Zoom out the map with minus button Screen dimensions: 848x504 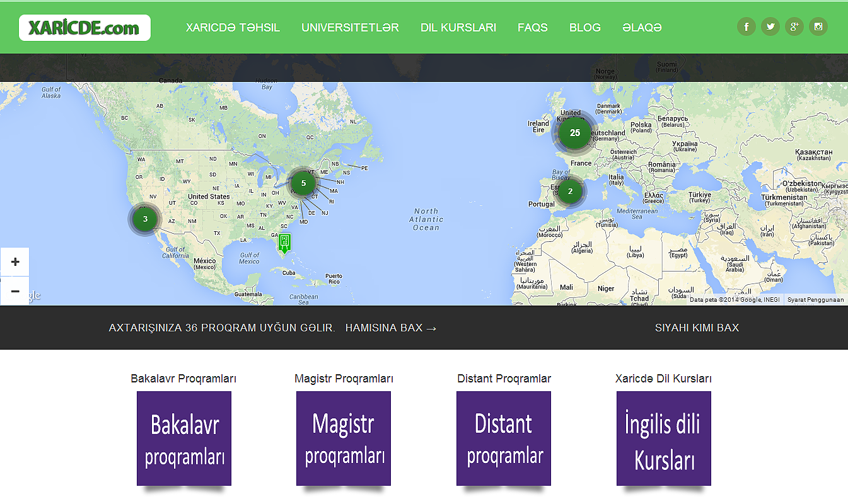point(15,291)
